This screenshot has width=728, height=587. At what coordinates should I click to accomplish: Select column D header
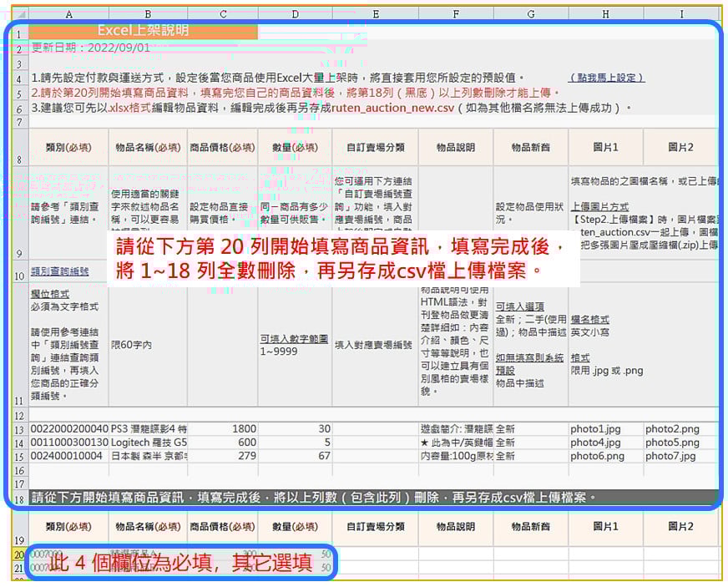[295, 14]
